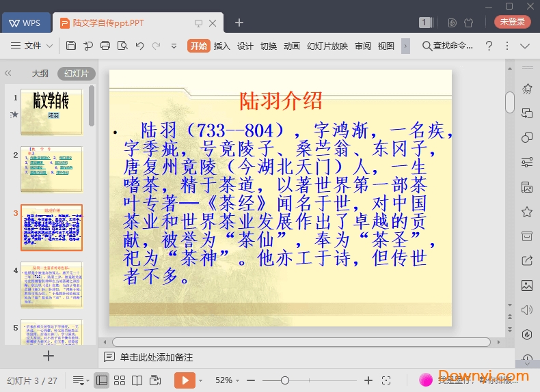The width and height of the screenshot is (540, 392).
Task: Toggle normal view button in status bar
Action: 101,380
